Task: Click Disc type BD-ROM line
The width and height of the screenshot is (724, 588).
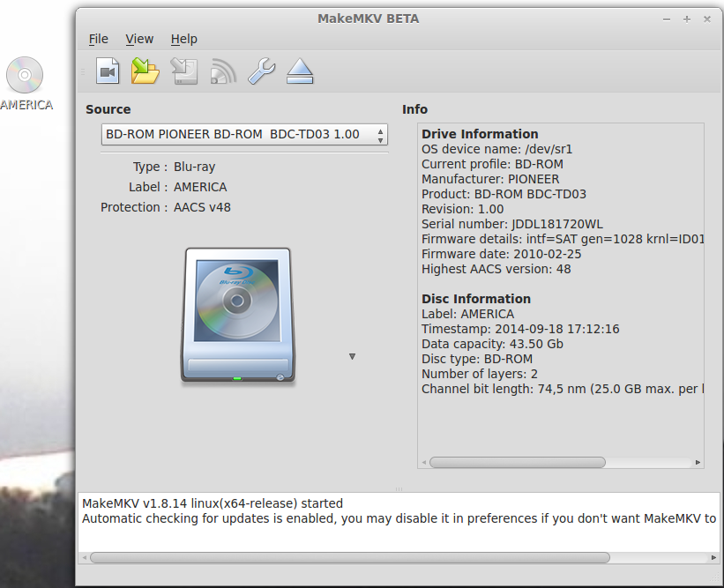Action: pyautogui.click(x=477, y=359)
